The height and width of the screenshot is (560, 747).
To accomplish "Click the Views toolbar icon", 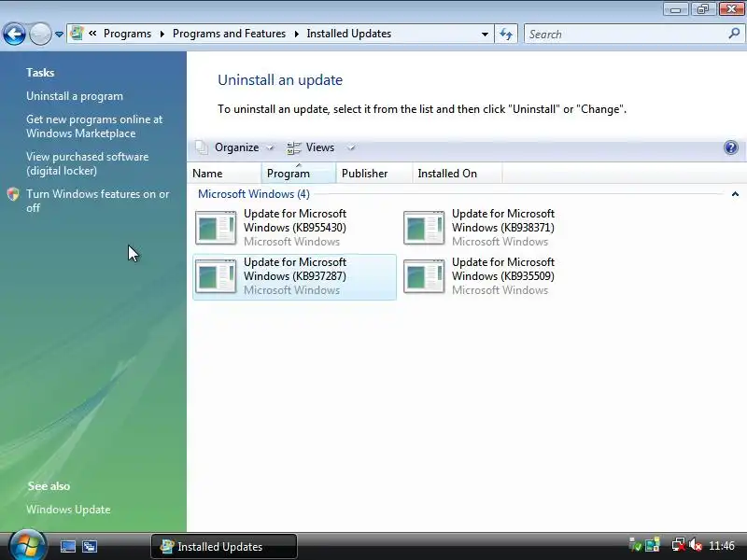I will click(x=293, y=148).
